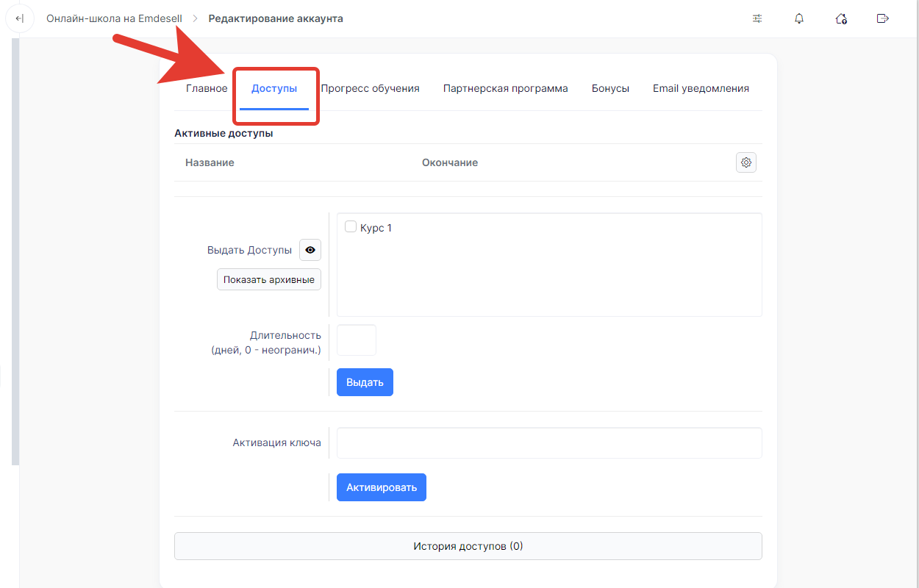Open the Прогресс обучения tab

(x=370, y=88)
